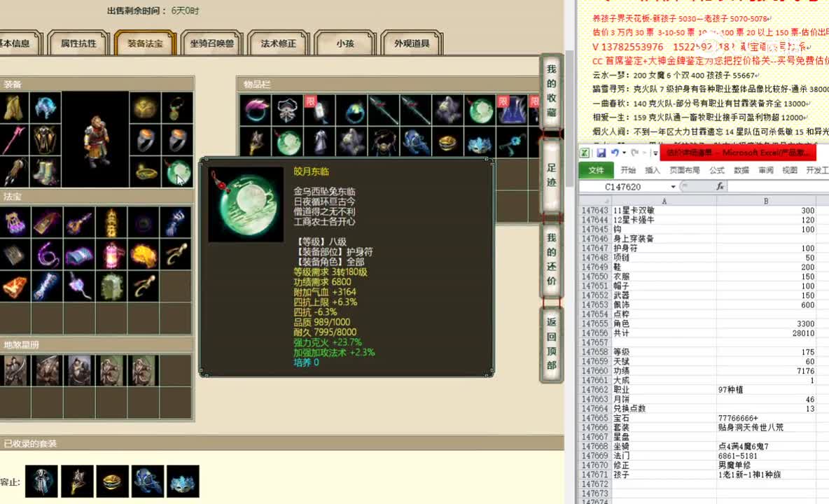Click Excel row header 147660
Viewport: 829px width, 504px height.
595,371
